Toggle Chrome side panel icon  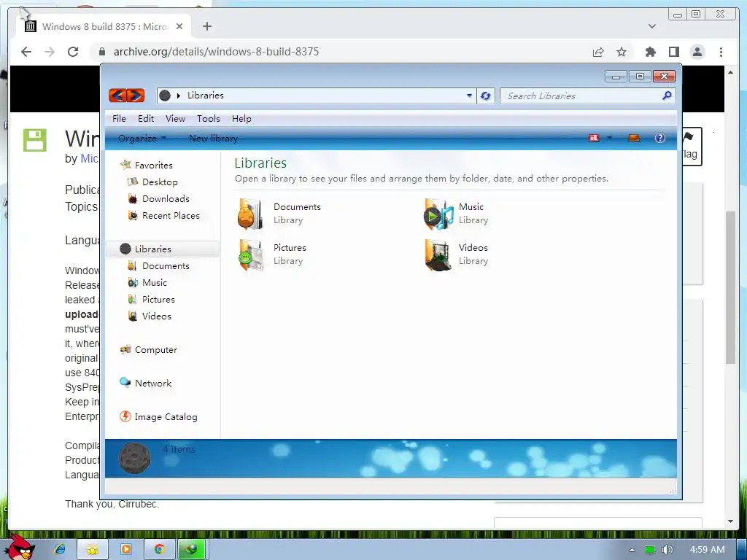coord(673,52)
